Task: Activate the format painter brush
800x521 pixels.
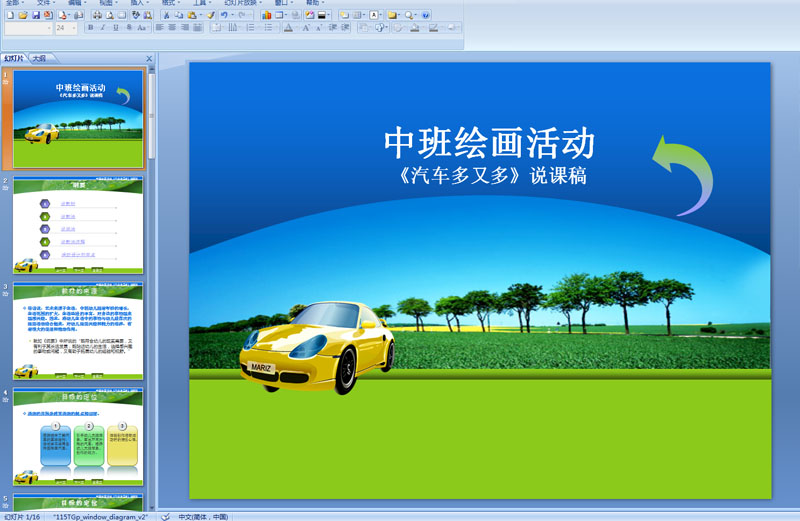Action: click(x=211, y=15)
